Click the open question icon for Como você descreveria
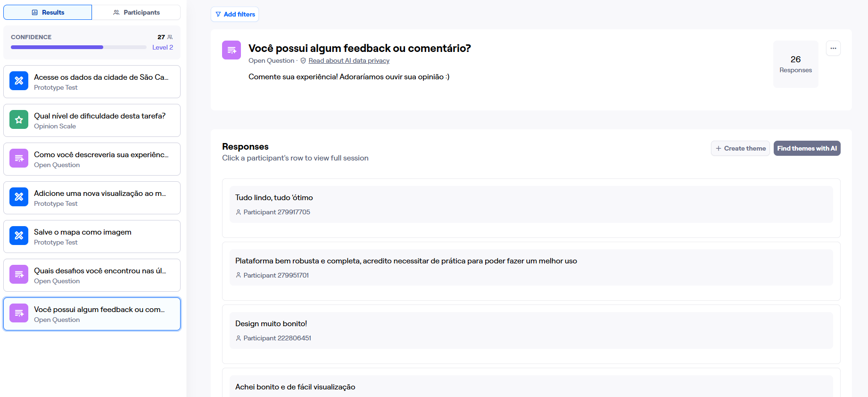The image size is (868, 397). [x=19, y=159]
